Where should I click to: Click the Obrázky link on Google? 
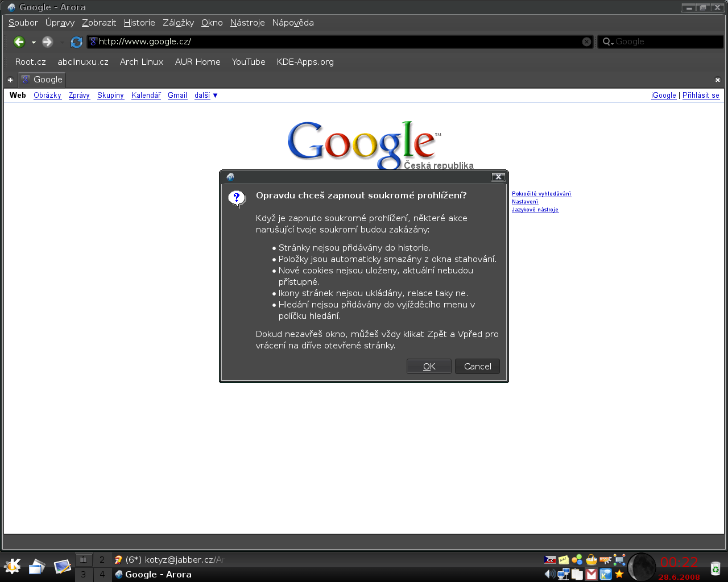[x=47, y=95]
